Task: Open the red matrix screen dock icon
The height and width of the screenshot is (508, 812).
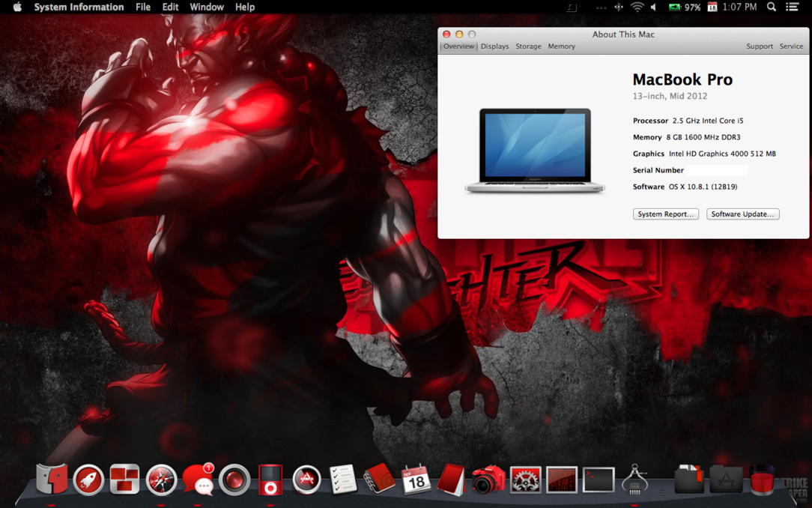Action: coord(562,480)
